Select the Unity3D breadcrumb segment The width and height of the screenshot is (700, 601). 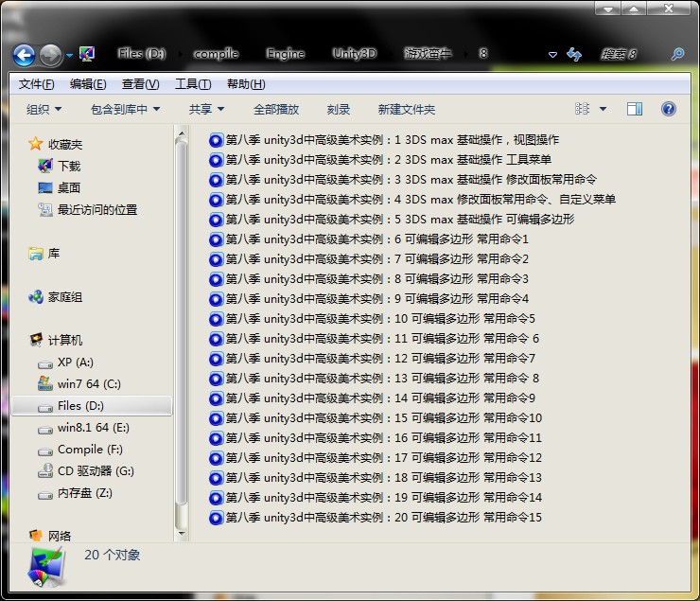tap(355, 54)
